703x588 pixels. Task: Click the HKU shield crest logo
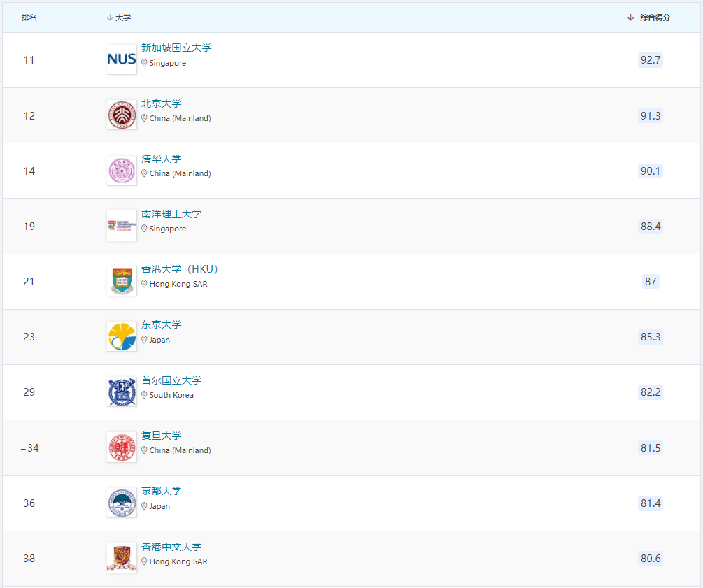point(122,281)
